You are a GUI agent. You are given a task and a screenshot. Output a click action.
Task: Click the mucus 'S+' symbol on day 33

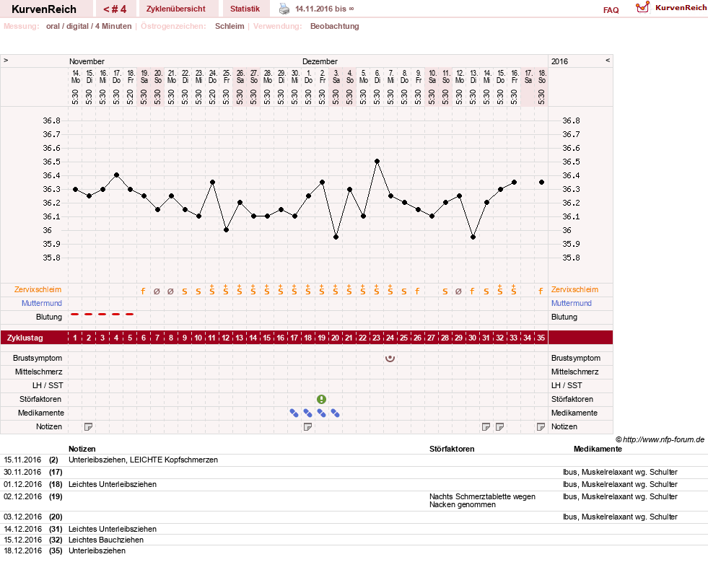click(513, 290)
